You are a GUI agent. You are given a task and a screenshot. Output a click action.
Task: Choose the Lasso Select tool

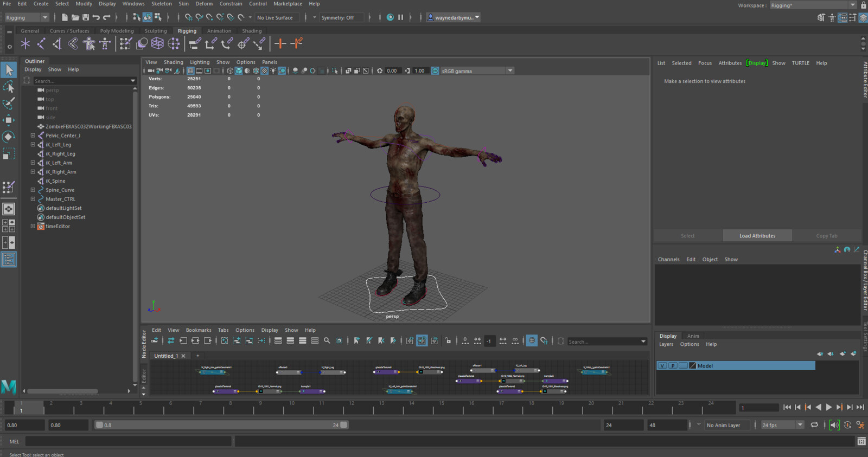[9, 87]
